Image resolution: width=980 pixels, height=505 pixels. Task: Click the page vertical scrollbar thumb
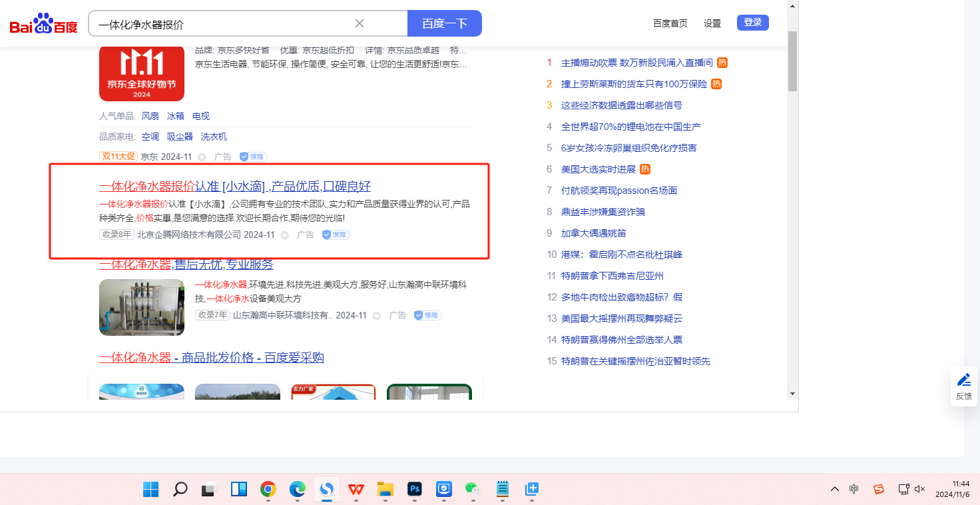click(x=792, y=61)
